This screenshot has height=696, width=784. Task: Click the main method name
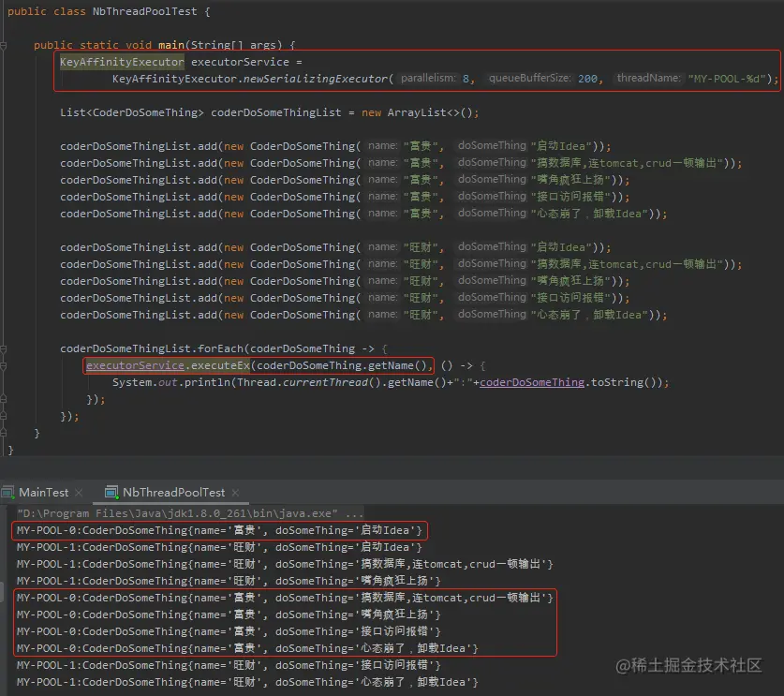click(171, 45)
